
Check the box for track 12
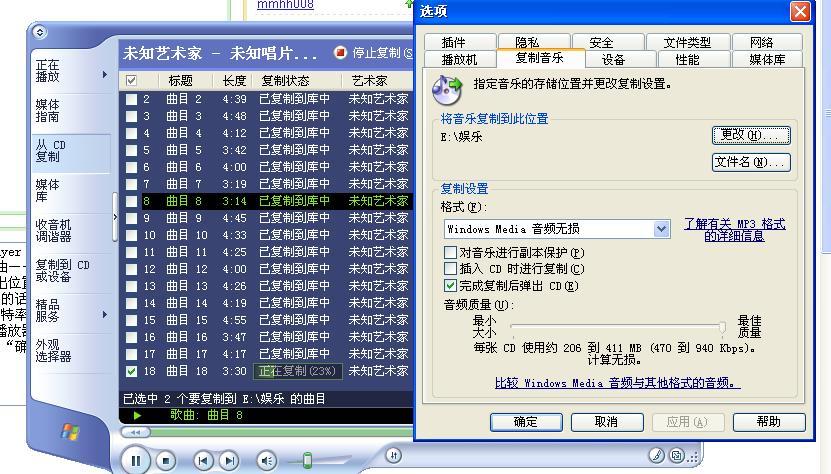pos(131,269)
